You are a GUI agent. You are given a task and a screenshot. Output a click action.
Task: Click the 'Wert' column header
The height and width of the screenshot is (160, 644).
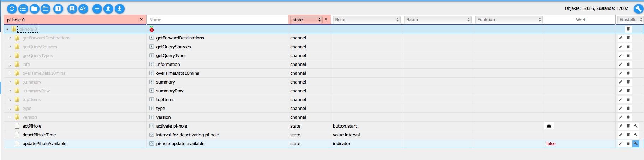[x=580, y=20]
